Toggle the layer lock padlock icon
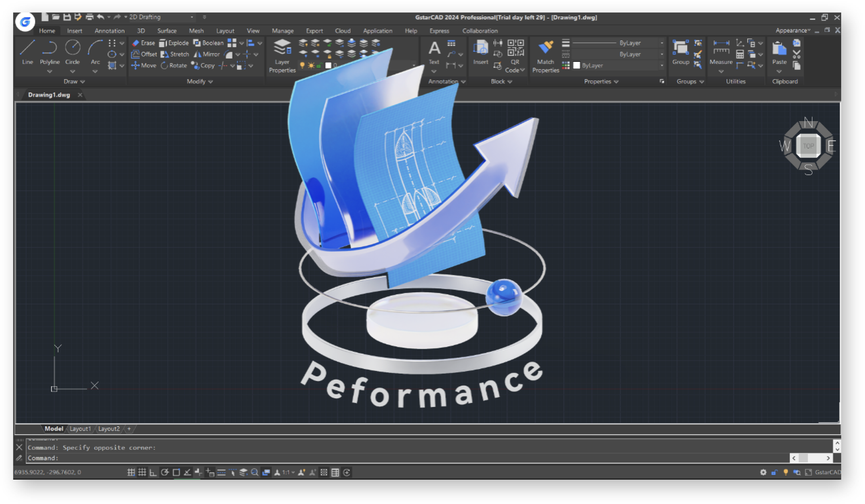Image resolution: width=865 pixels, height=504 pixels. coord(319,65)
